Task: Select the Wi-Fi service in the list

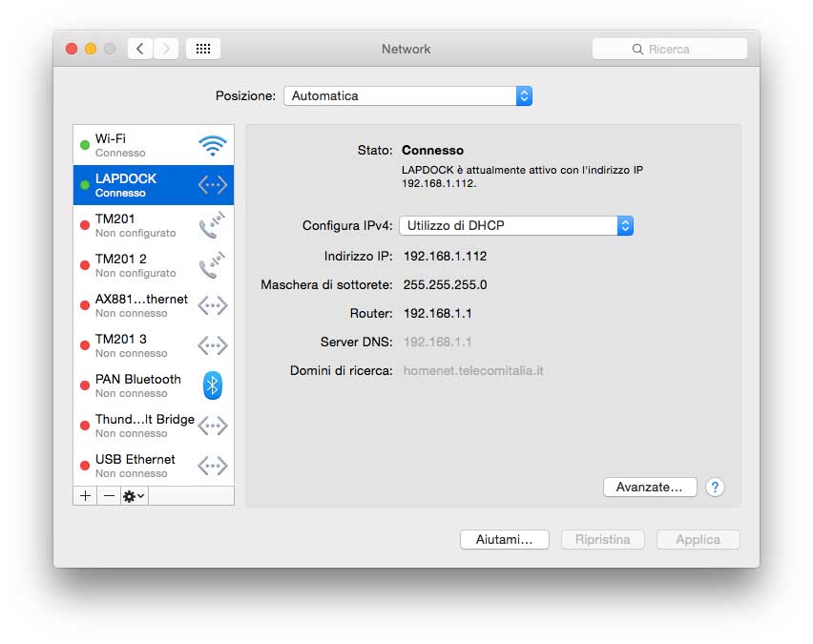Action: (154, 145)
